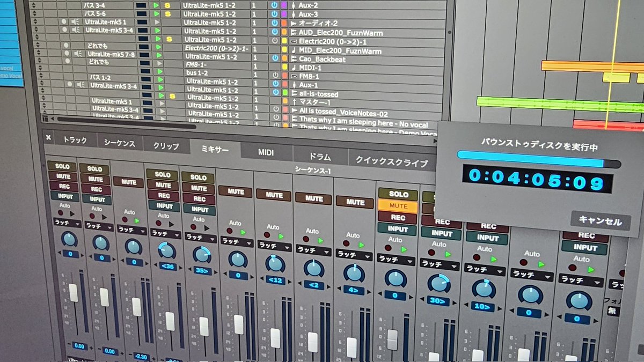Click instrument icon beside FM8-1 track
Screen dimensions: 644x362
pos(294,77)
